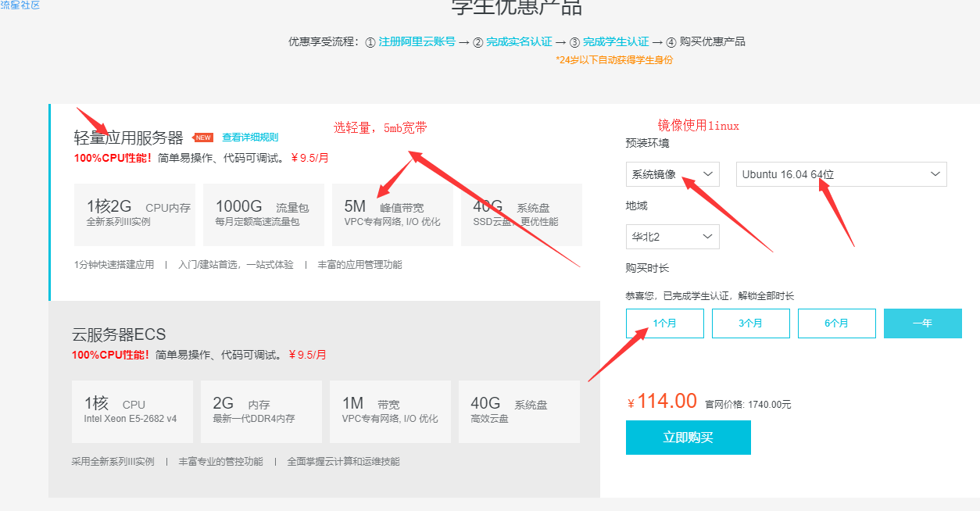Click the 购买时长 label
This screenshot has height=511, width=980.
click(x=647, y=268)
